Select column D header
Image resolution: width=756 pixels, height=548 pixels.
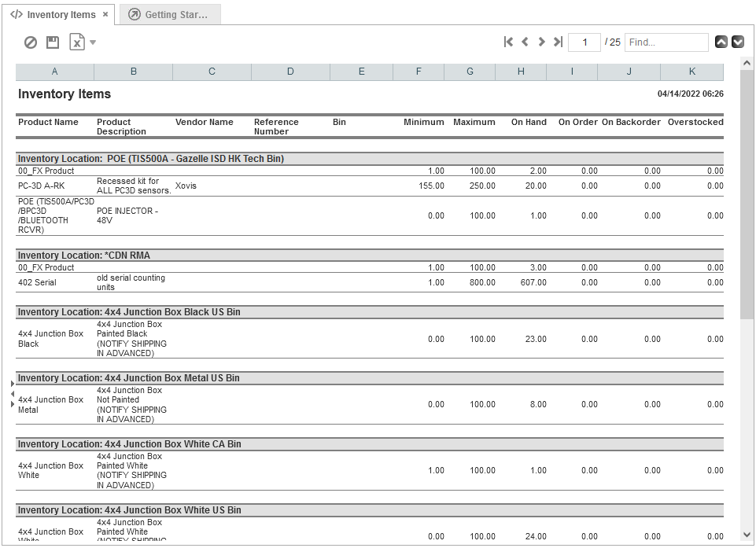click(x=290, y=72)
